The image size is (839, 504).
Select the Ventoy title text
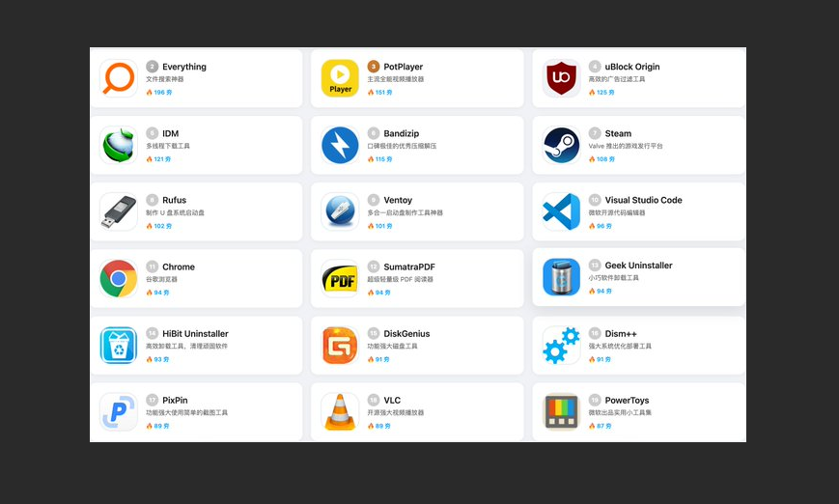coord(398,200)
